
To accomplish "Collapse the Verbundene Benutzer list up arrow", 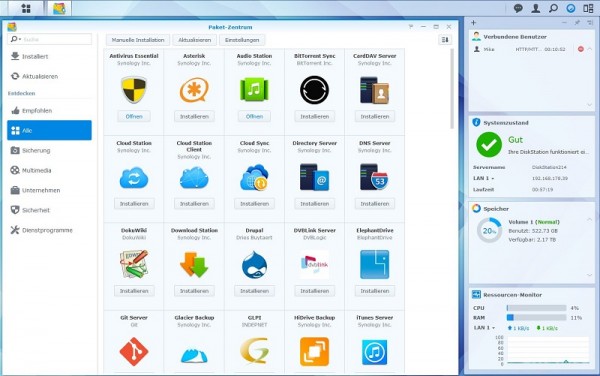I will tap(590, 49).
